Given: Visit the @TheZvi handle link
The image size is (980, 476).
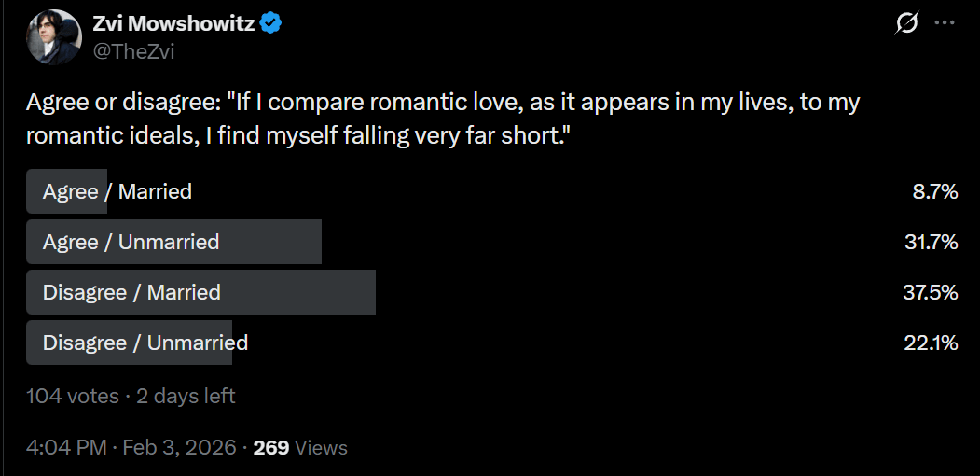Looking at the screenshot, I should [133, 51].
